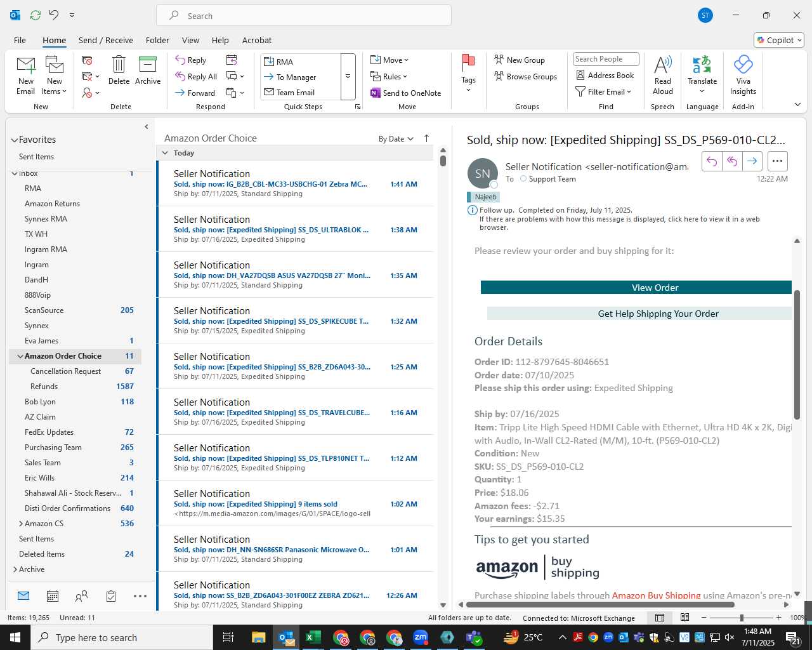The image size is (812, 650).
Task: Expand the Amazon CS folder
Action: [21, 524]
